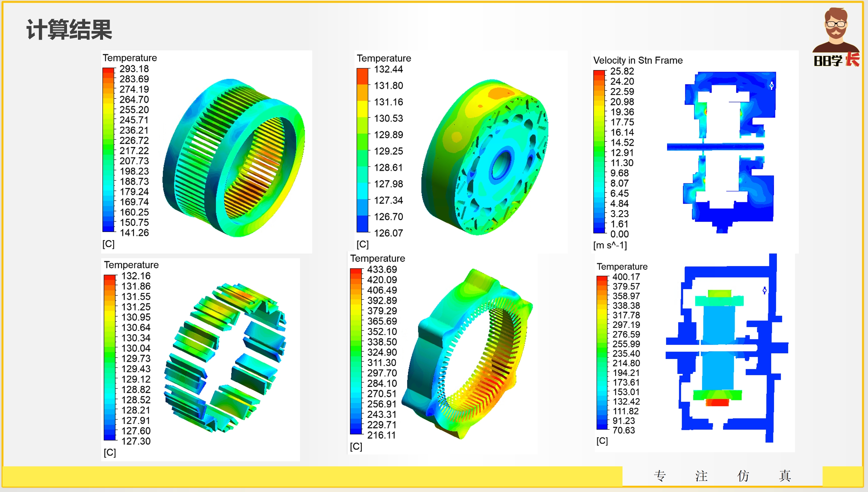The image size is (868, 492).
Task: Click the velocity legend color bar
Action: pos(599,152)
